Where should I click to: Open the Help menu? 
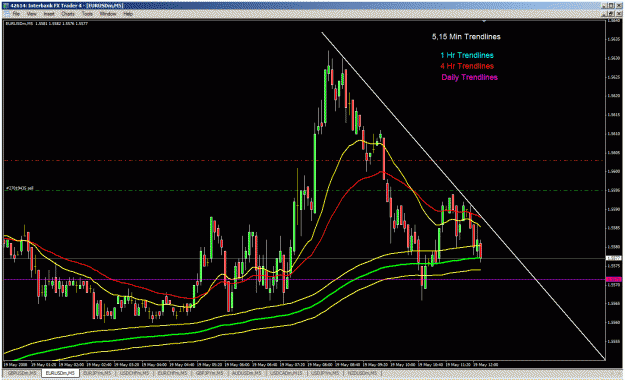pyautogui.click(x=128, y=14)
